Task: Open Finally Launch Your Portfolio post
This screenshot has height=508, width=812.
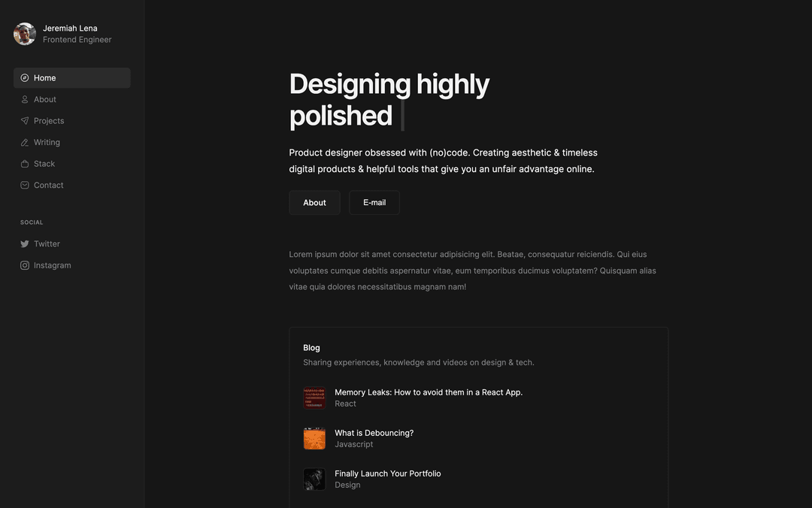Action: (387, 473)
